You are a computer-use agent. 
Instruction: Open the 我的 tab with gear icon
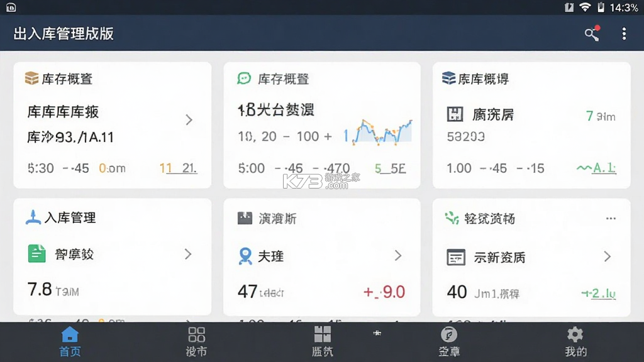575,341
